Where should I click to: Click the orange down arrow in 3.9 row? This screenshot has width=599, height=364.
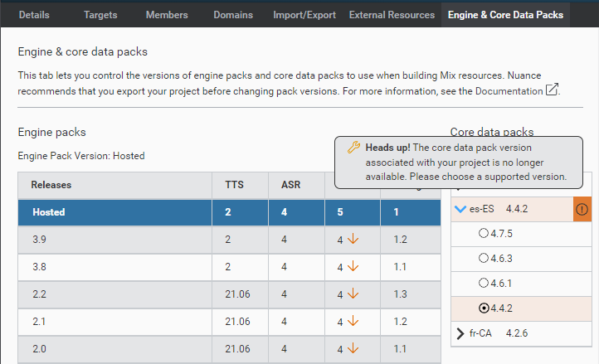[x=353, y=240]
